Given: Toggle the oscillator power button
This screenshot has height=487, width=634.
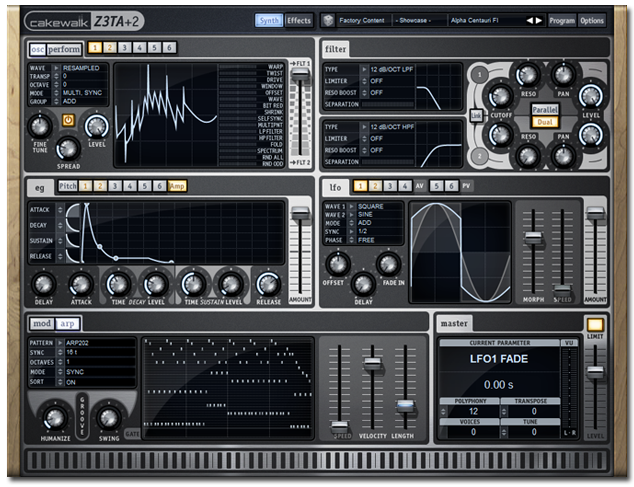Looking at the screenshot, I should 68,120.
